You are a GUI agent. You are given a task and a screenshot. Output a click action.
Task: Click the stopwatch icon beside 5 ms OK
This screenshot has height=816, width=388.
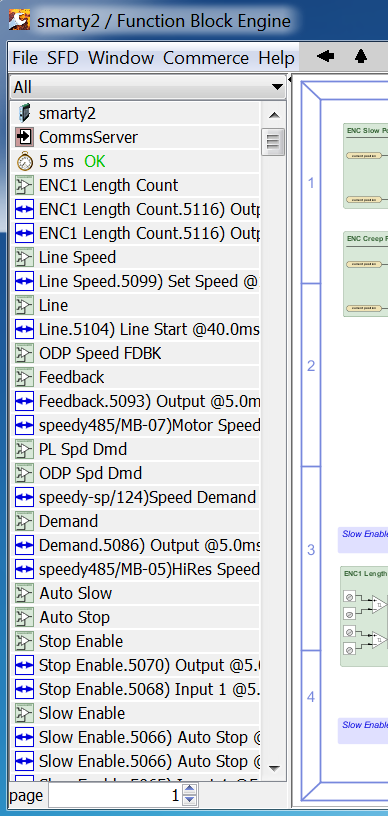[24, 161]
